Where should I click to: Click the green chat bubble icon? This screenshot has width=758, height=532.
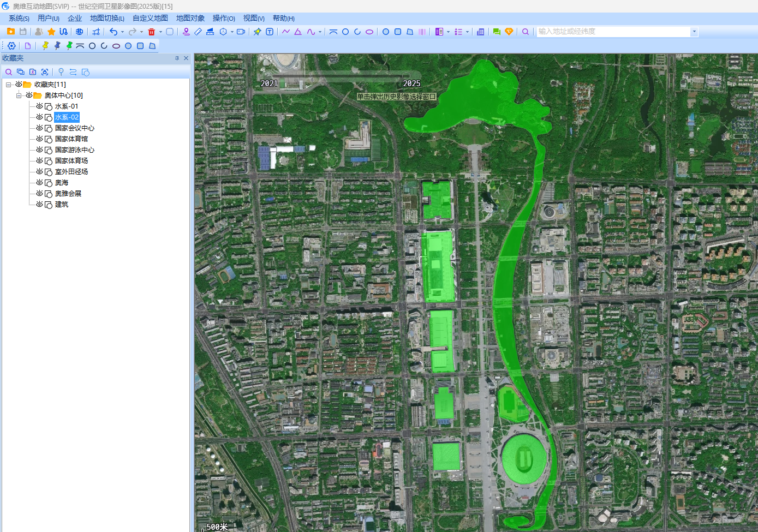pos(497,32)
